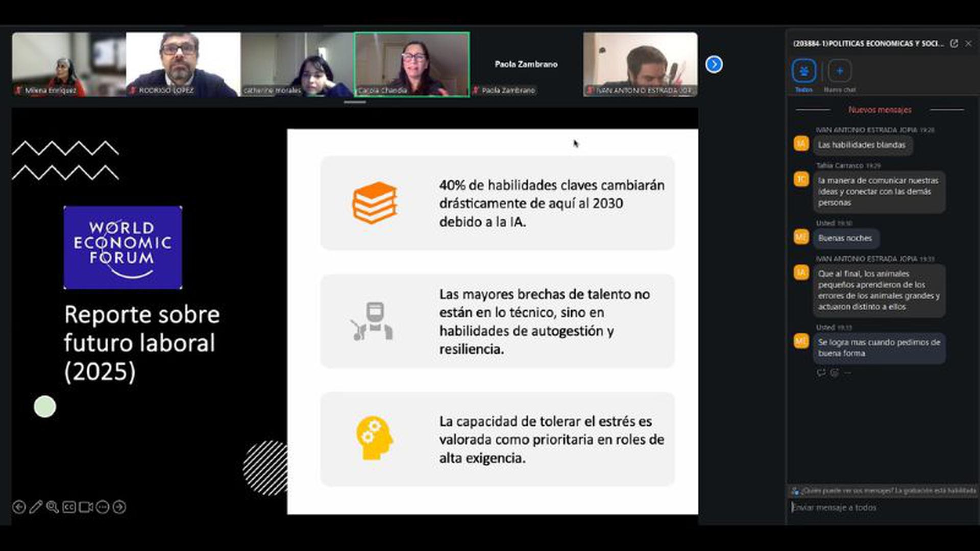Screen dimensions: 980x551
Task: Click the grey welder worker icon
Action: [x=373, y=321]
